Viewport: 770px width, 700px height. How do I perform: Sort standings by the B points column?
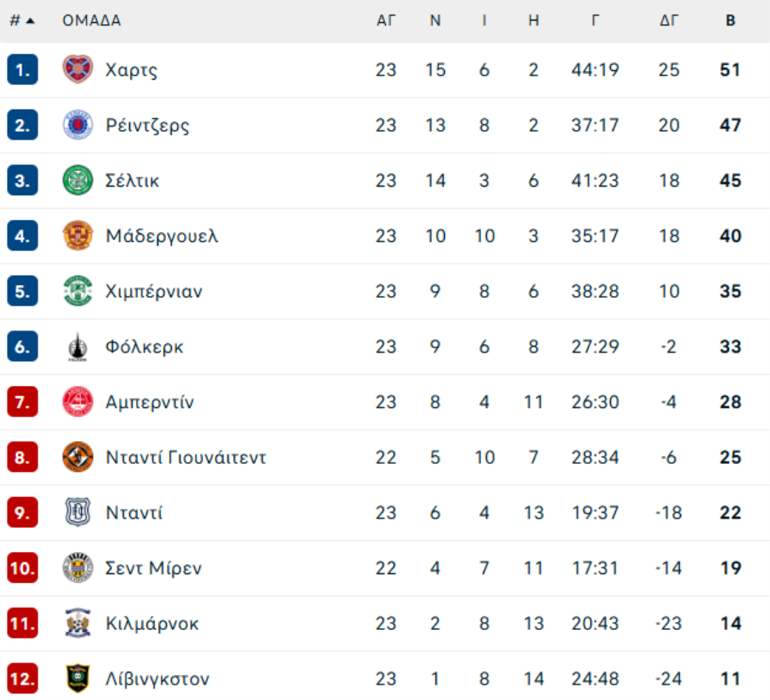point(730,21)
